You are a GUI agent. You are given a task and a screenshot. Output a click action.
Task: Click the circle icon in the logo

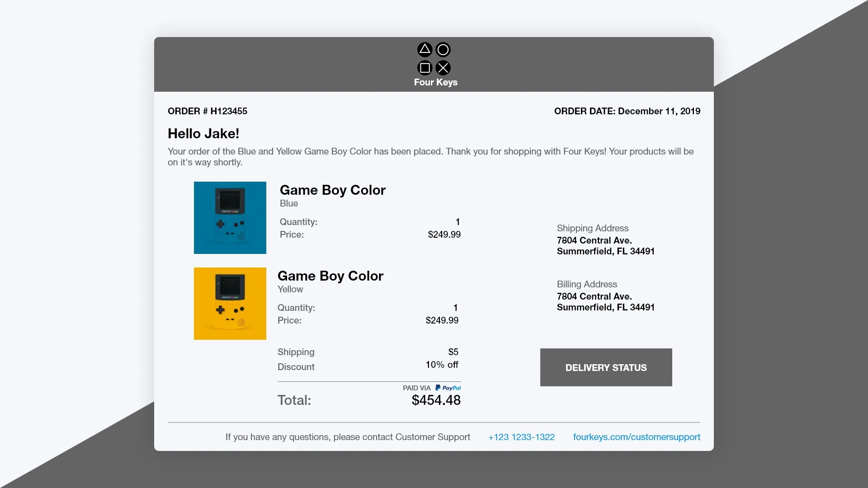coord(443,50)
